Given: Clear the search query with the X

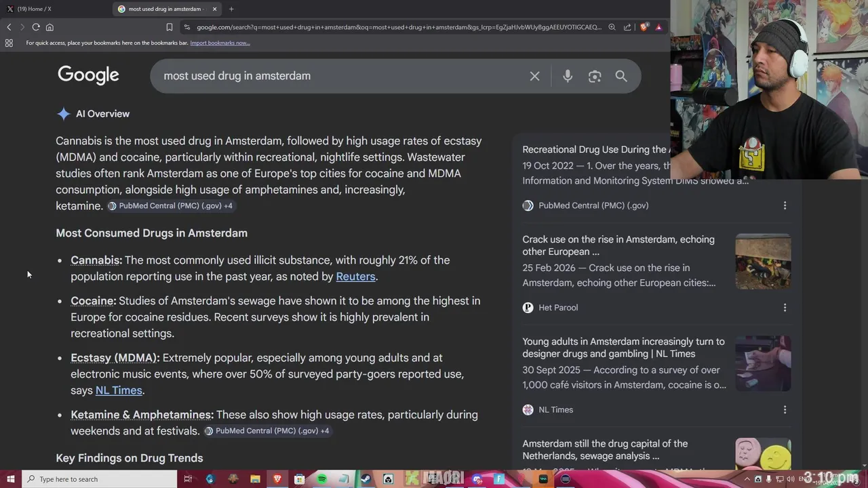Looking at the screenshot, I should pyautogui.click(x=534, y=76).
